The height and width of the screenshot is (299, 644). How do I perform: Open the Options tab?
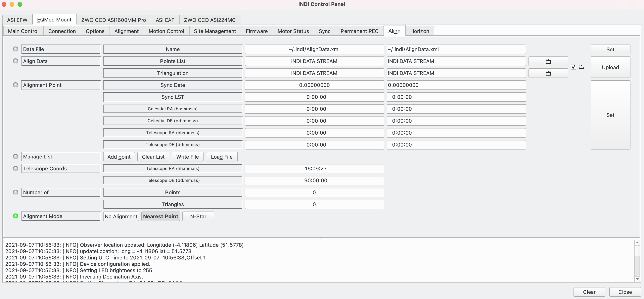point(95,31)
